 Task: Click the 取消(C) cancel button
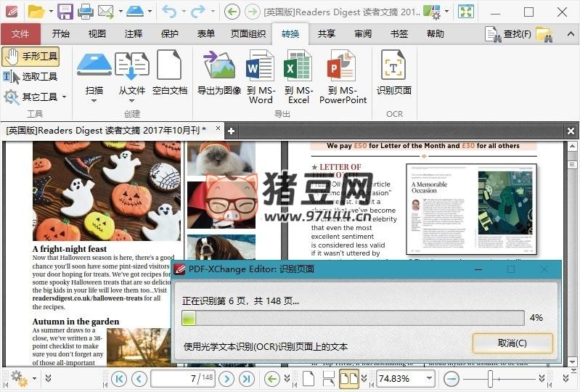[x=512, y=343]
